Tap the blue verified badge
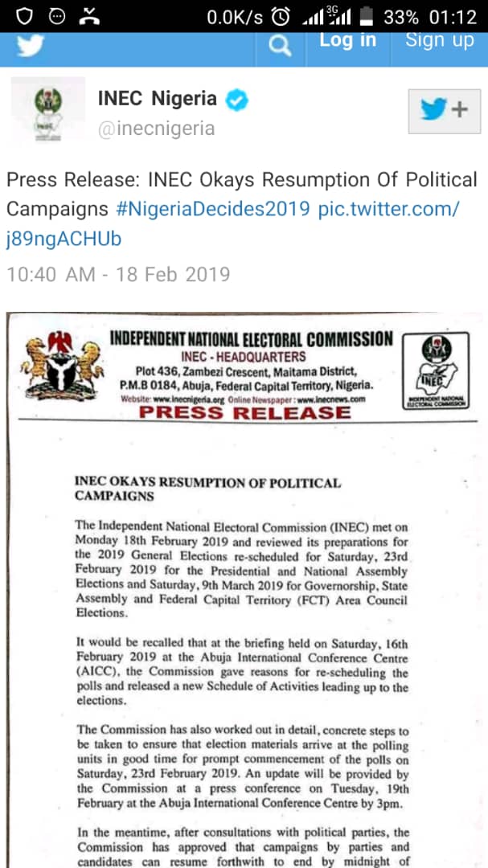Screen dimensions: 488x868 pos(237,100)
